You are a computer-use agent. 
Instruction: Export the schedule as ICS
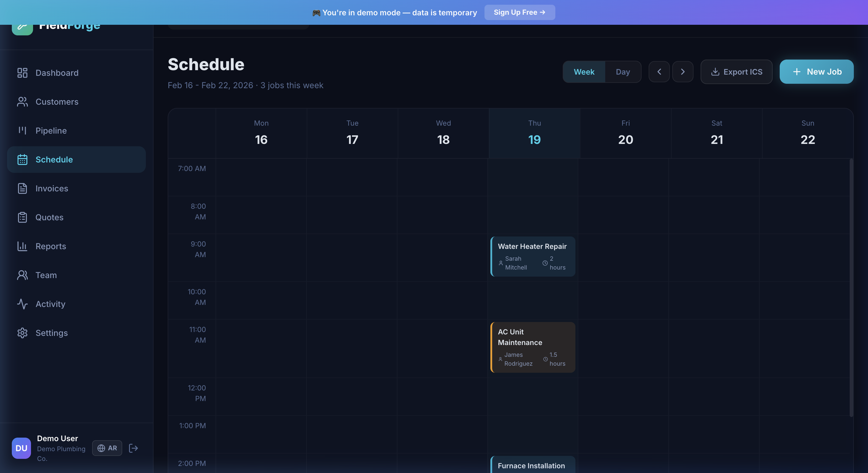[736, 72]
